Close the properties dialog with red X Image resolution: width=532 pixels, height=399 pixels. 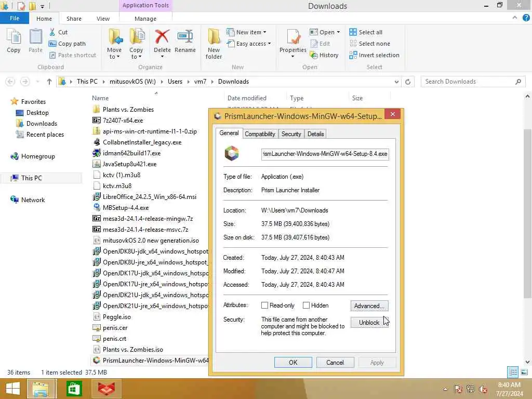click(393, 114)
